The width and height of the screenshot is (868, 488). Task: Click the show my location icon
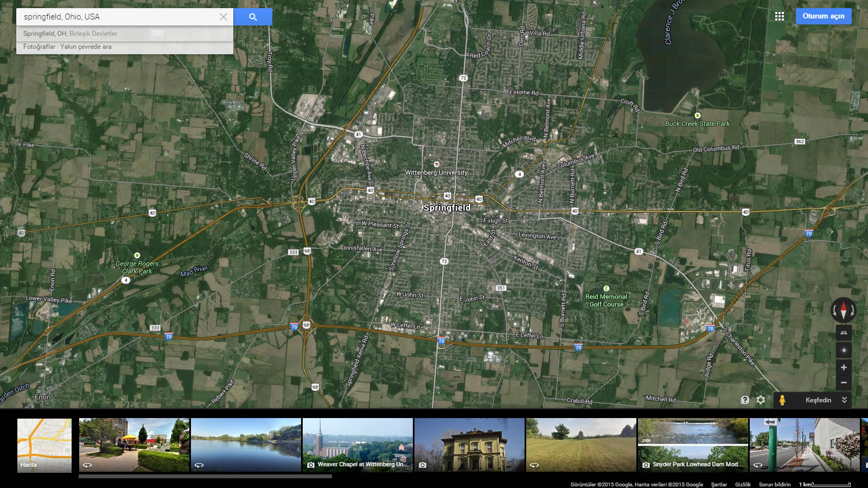pyautogui.click(x=844, y=350)
